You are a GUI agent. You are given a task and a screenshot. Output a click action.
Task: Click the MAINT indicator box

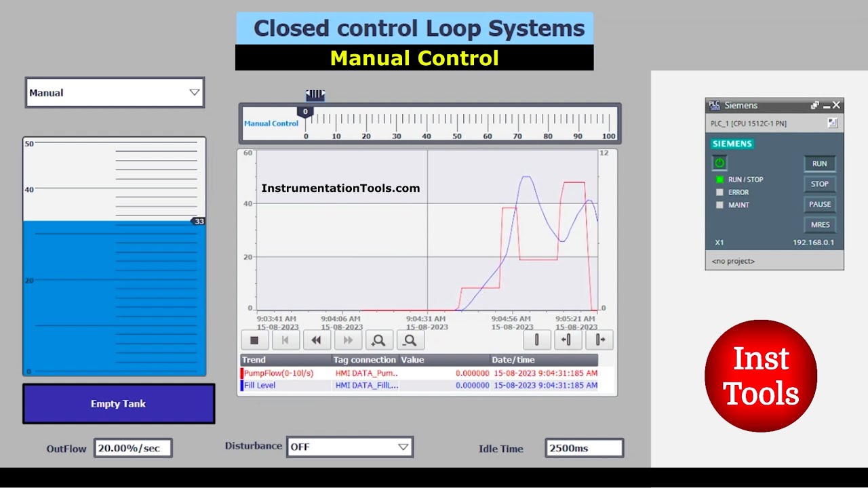point(719,205)
